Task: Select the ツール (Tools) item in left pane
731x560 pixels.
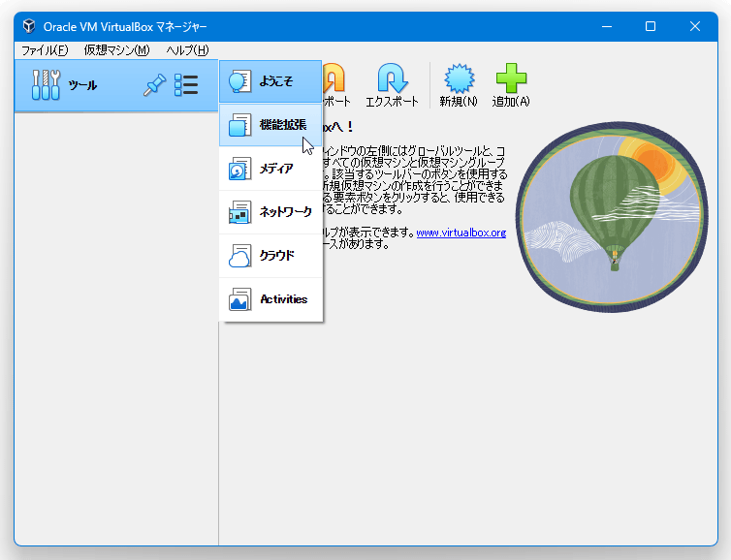Action: [116, 85]
